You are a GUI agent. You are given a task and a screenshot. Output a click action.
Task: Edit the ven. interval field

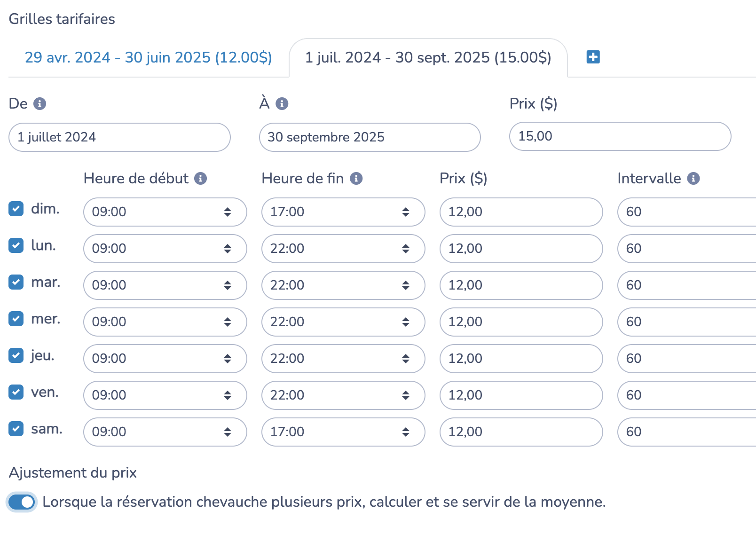tap(687, 395)
